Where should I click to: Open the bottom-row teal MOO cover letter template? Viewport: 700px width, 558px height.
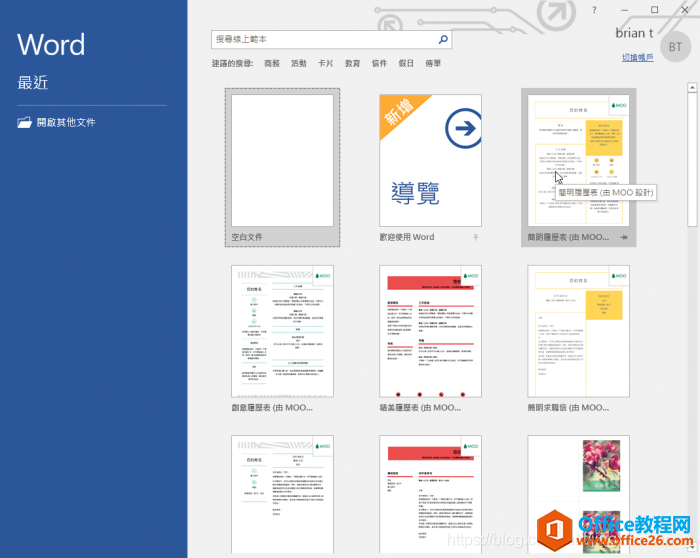click(282, 495)
